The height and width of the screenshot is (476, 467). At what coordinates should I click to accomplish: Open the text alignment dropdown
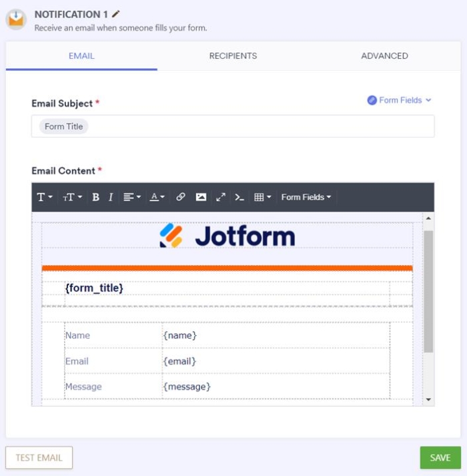(x=132, y=197)
